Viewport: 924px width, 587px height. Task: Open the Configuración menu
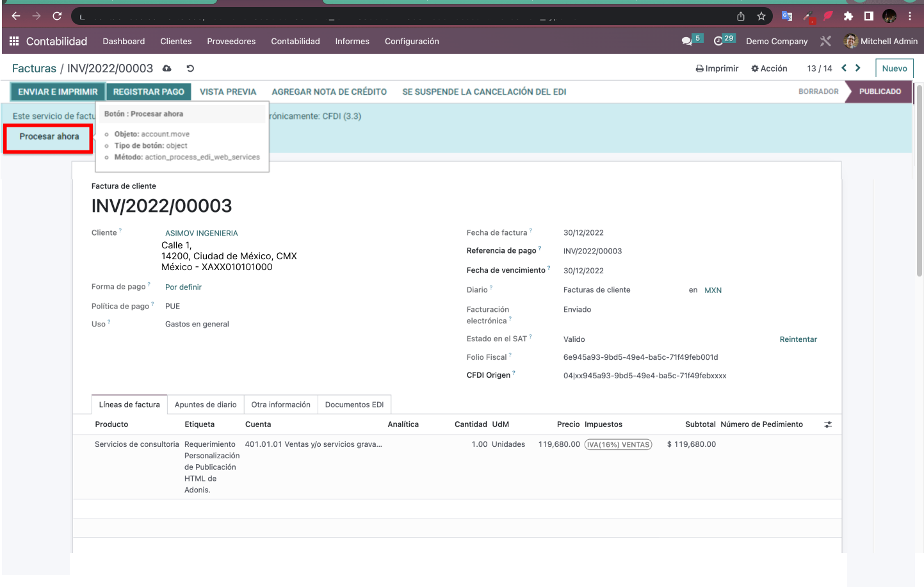[412, 41]
